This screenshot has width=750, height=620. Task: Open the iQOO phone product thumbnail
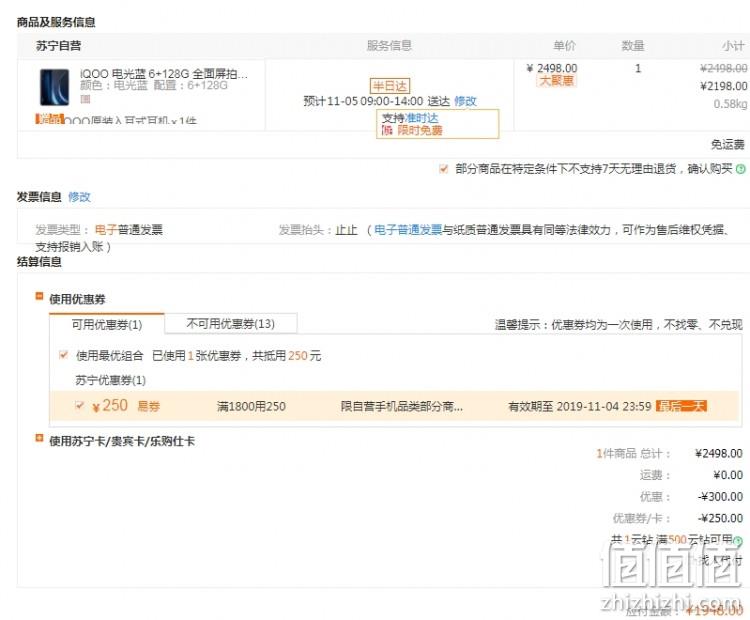55,87
